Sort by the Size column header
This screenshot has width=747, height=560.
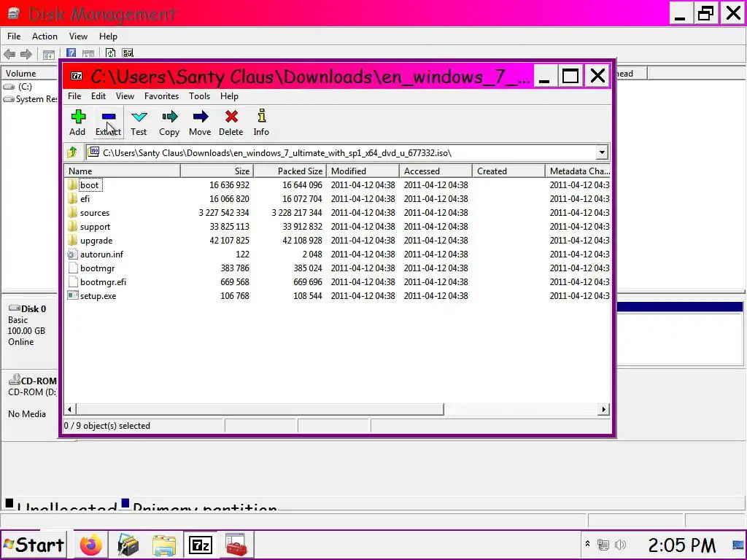(x=217, y=171)
